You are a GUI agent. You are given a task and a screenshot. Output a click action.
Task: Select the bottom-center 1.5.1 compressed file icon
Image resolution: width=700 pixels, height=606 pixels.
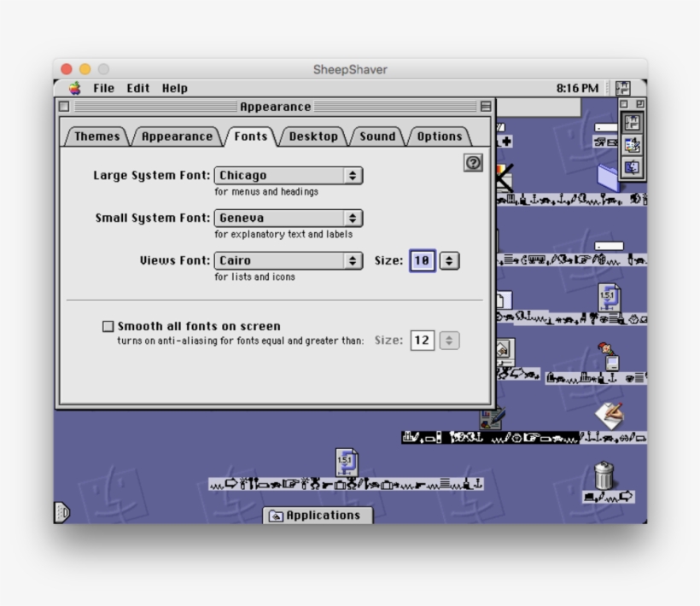pos(347,463)
